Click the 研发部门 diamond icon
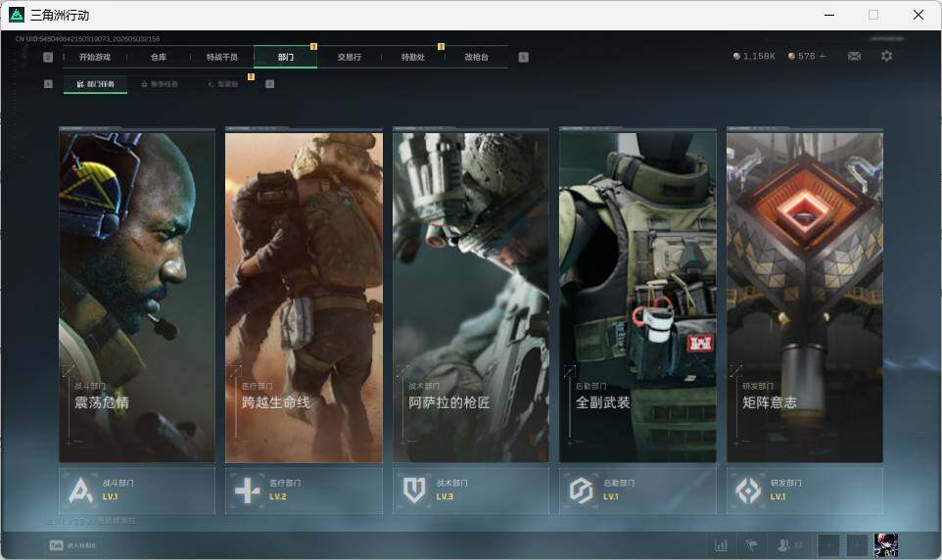942x560 pixels. (748, 490)
